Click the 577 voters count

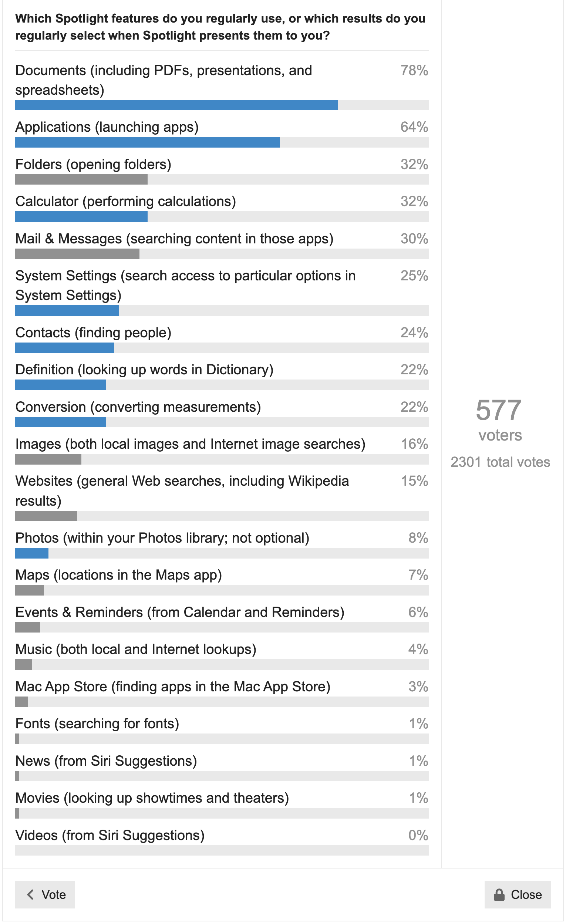click(500, 420)
